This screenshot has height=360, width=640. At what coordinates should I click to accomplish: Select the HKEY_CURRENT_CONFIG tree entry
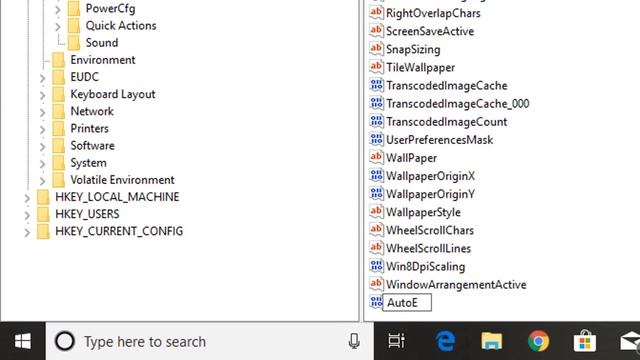click(119, 231)
